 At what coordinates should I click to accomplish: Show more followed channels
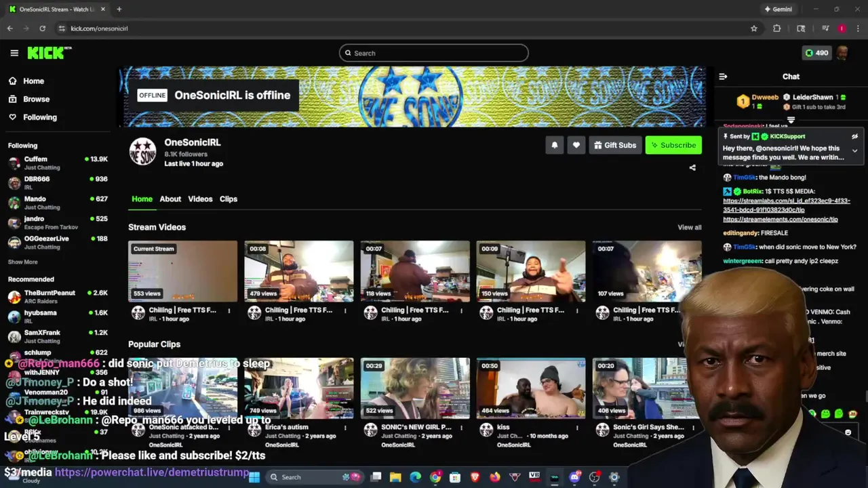point(22,262)
